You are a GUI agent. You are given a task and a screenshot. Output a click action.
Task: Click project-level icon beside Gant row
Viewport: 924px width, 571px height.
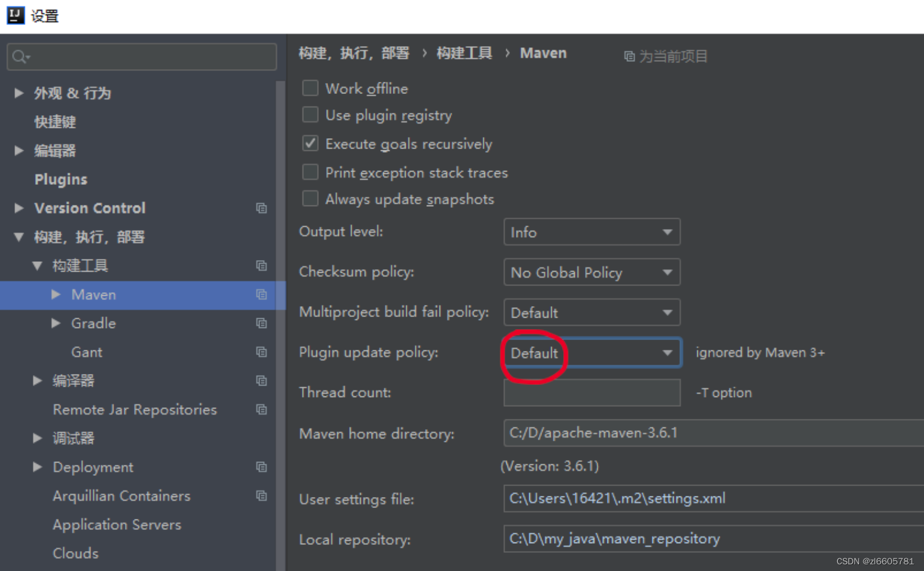(x=261, y=352)
